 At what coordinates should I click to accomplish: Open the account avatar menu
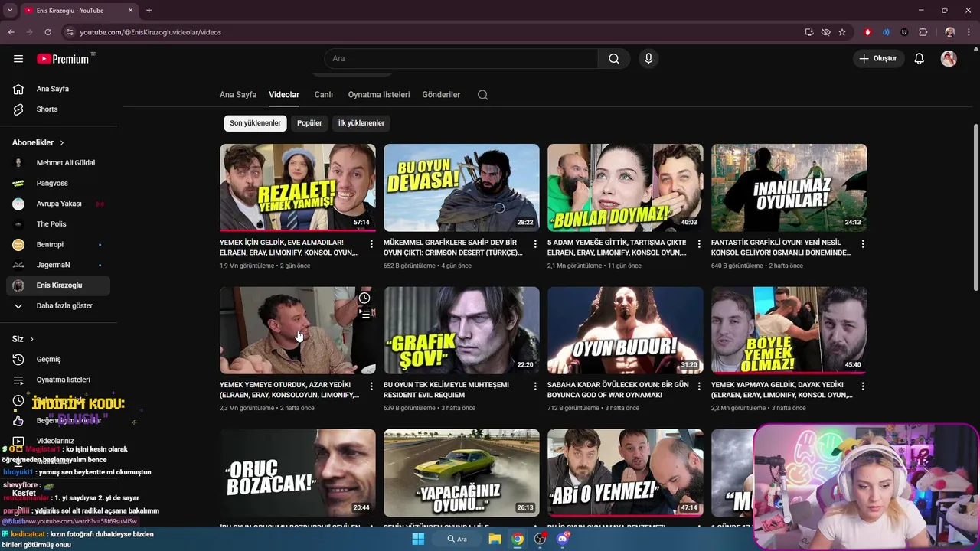coord(949,59)
